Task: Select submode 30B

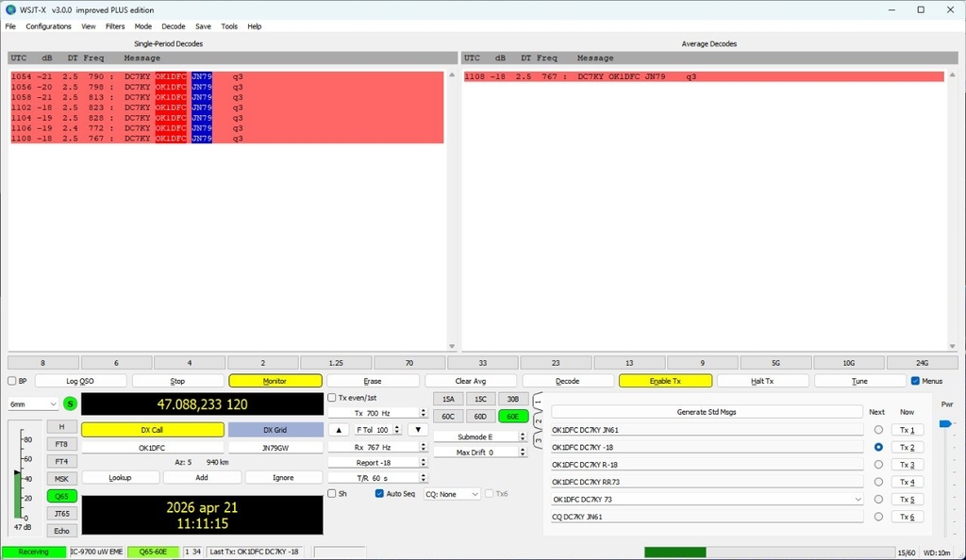Action: click(x=513, y=399)
